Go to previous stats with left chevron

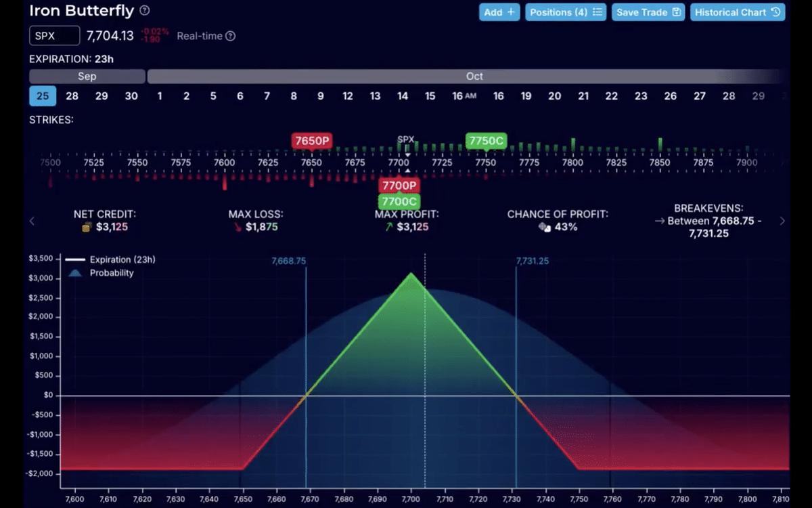tap(32, 221)
